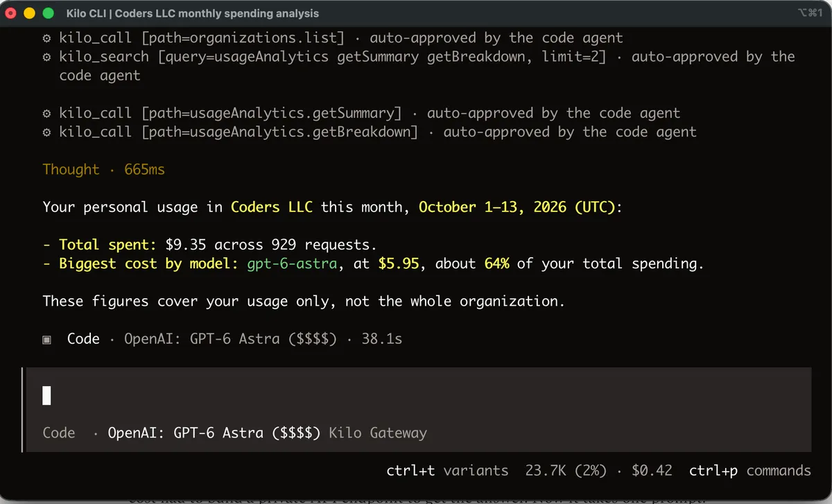The height and width of the screenshot is (504, 832).
Task: Click the "kilo_call [path=usageAnalytics.getBreakdown]" text
Action: tap(239, 132)
